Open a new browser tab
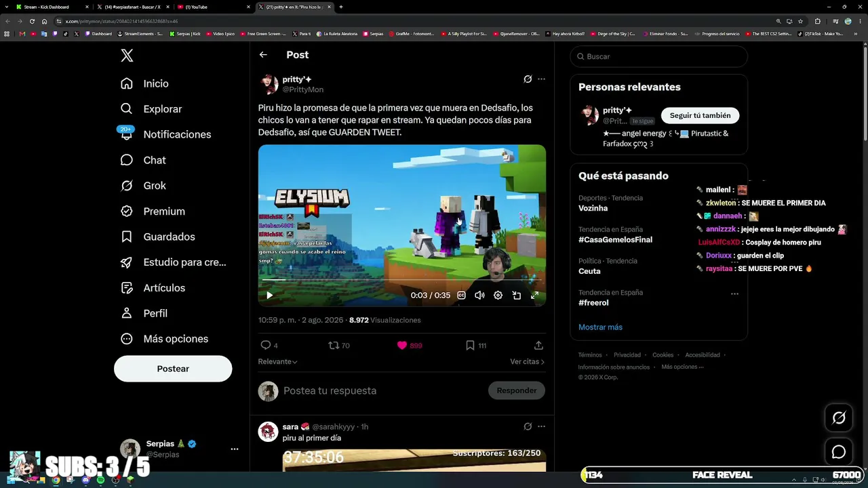868x488 pixels. pyautogui.click(x=340, y=7)
